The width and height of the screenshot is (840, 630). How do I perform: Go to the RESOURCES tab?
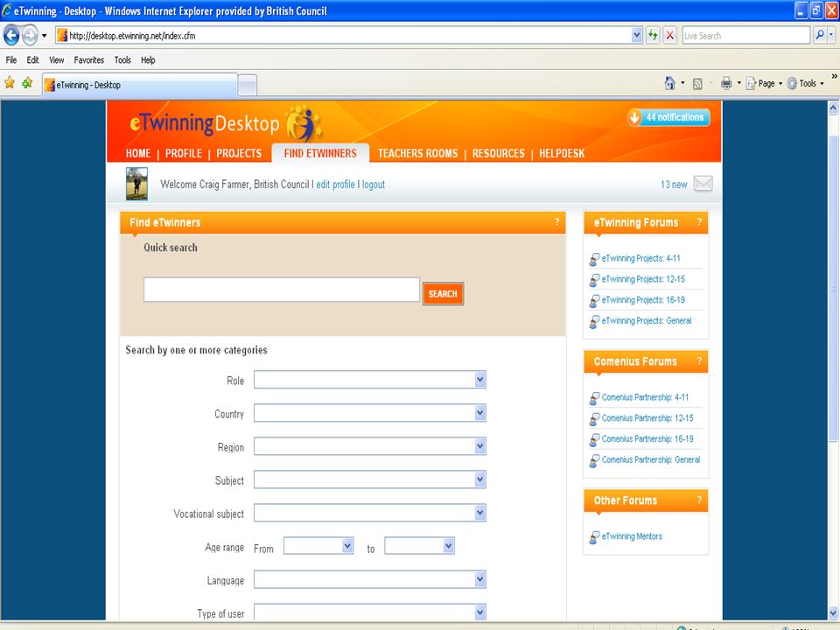(x=498, y=153)
